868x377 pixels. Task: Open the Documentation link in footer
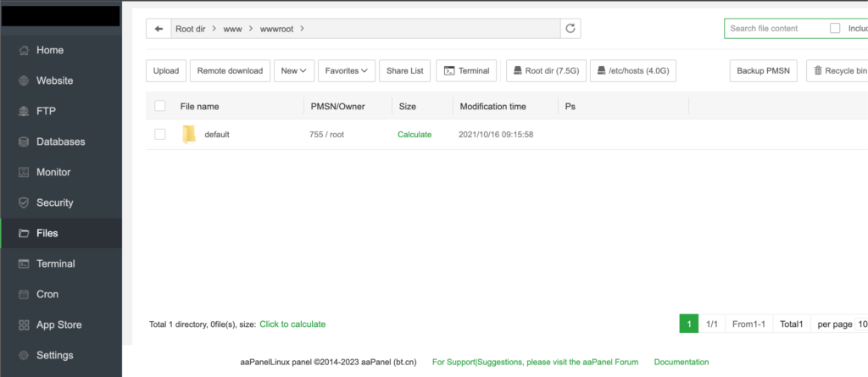(x=682, y=362)
